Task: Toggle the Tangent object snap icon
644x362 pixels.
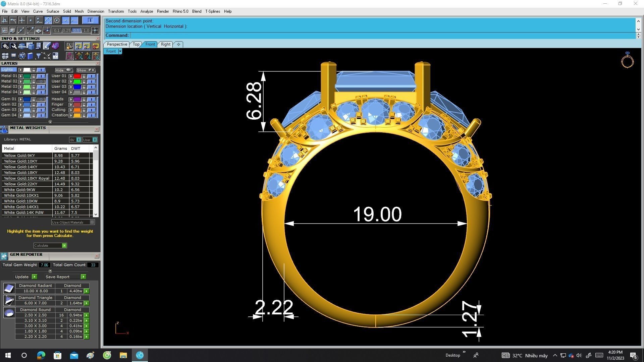Action: 13,20
